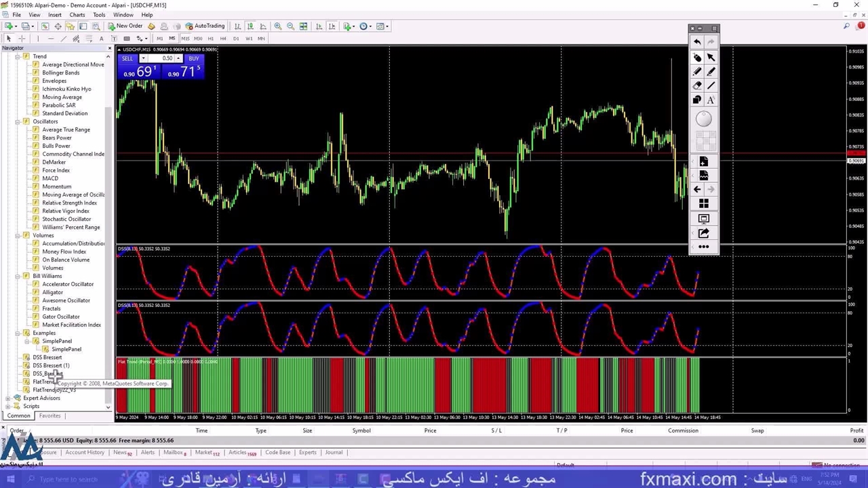Image resolution: width=868 pixels, height=488 pixels.
Task: Click the undo arrow in the annotation palette
Action: (x=697, y=42)
